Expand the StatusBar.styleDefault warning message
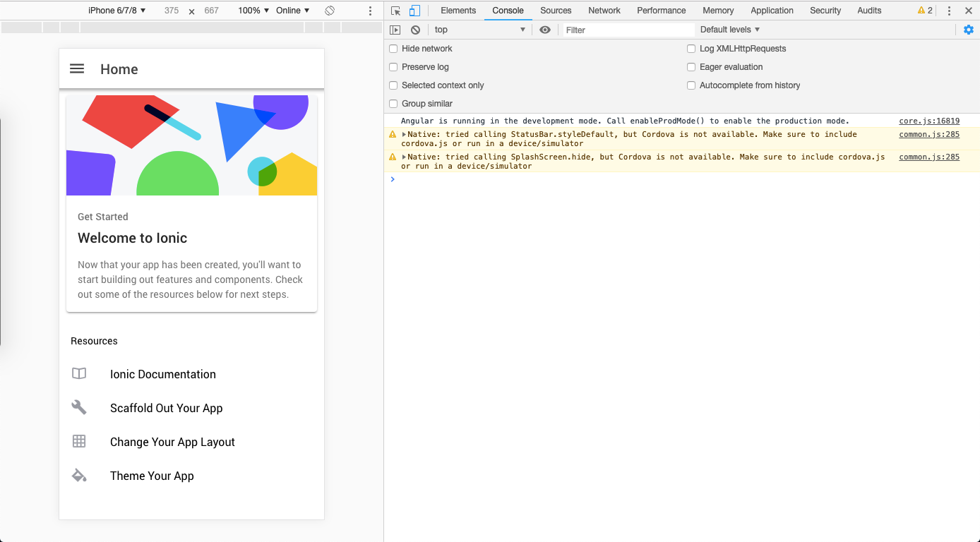This screenshot has width=980, height=542. tap(404, 134)
